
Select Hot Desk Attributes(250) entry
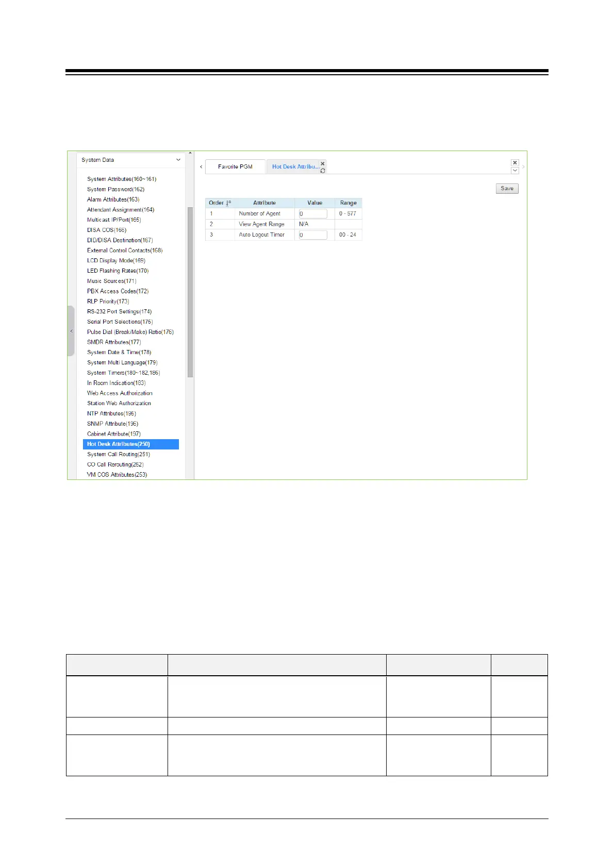pyautogui.click(x=131, y=444)
